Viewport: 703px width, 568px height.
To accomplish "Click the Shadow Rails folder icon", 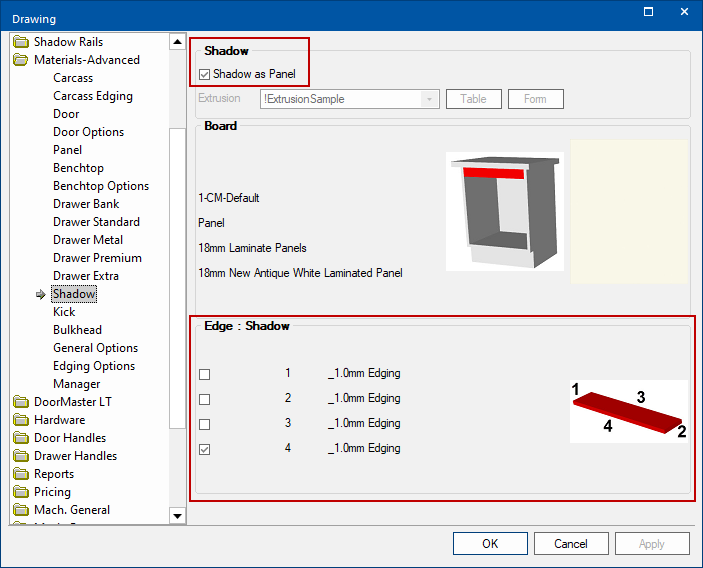I will tap(21, 42).
